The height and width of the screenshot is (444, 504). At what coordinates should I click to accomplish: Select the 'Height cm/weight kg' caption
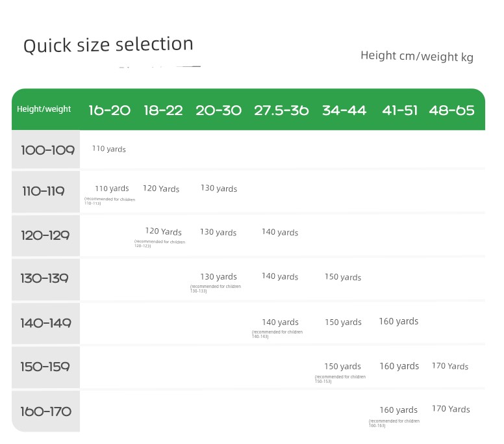pos(417,56)
